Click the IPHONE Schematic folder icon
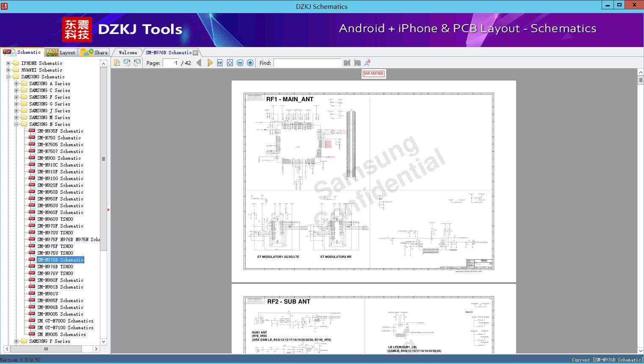The width and height of the screenshot is (644, 364). [x=16, y=63]
